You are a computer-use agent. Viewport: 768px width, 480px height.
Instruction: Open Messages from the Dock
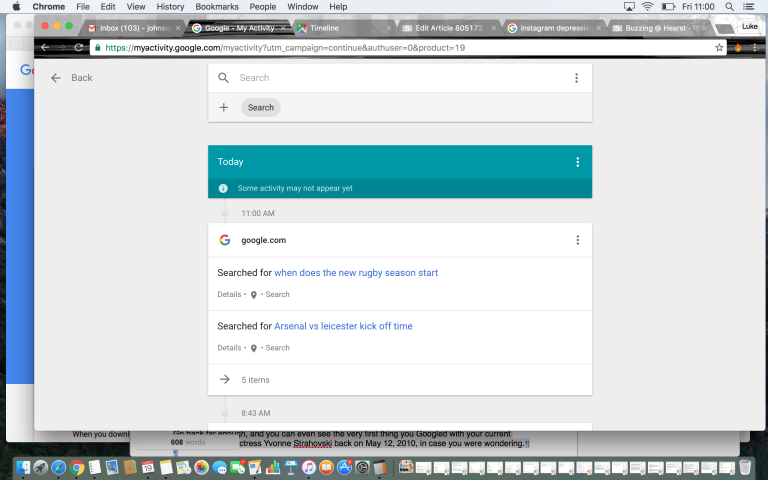(x=219, y=467)
